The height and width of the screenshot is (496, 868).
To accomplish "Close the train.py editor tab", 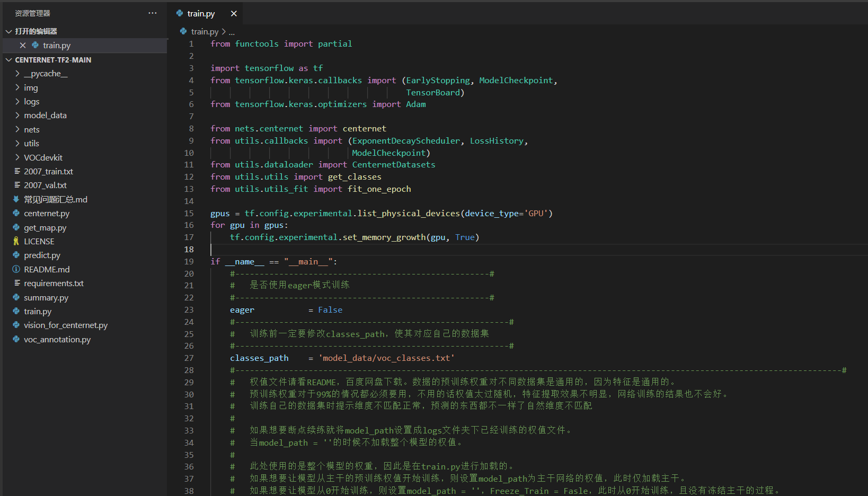I will click(234, 14).
